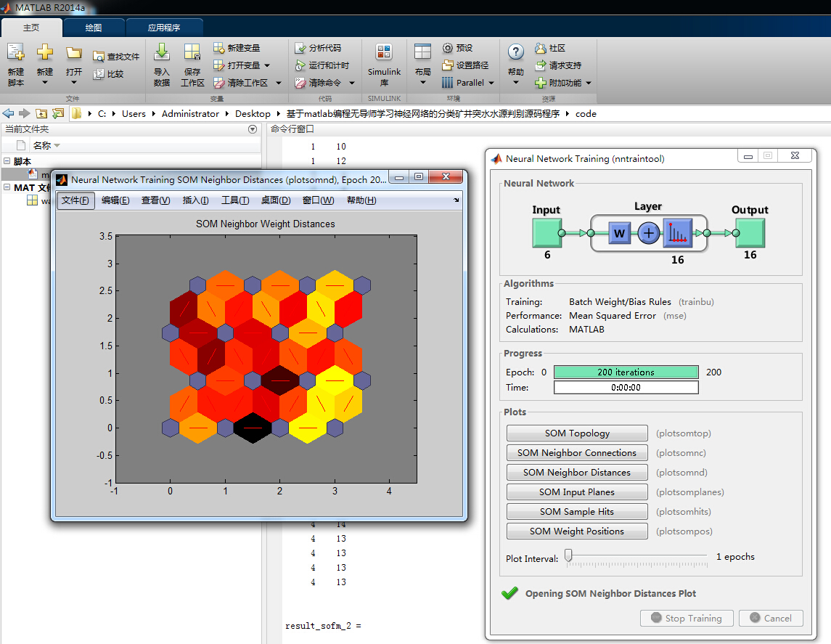This screenshot has width=831, height=644.
Task: Click the code folder in address path
Action: click(586, 113)
